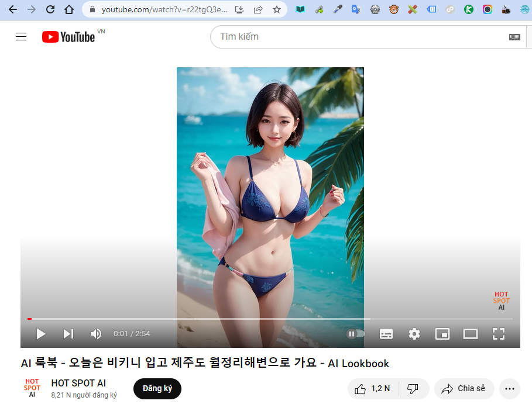Toggle the autoplay switch
Screen dimensions: 532x404
point(355,334)
